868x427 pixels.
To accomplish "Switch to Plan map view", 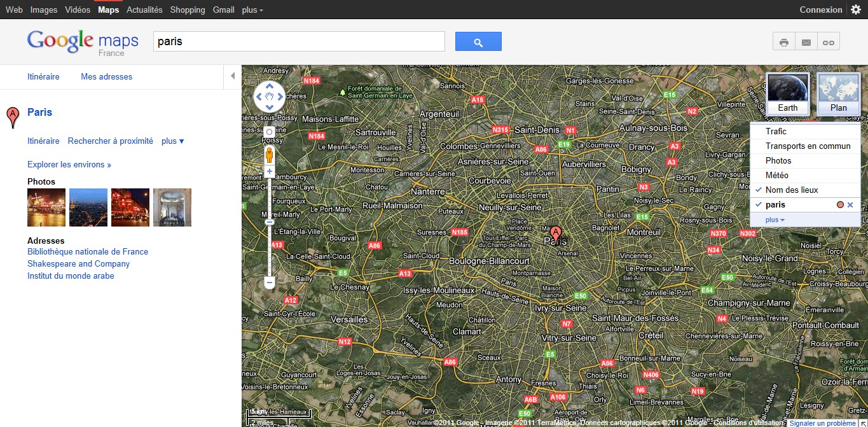I will pos(839,94).
